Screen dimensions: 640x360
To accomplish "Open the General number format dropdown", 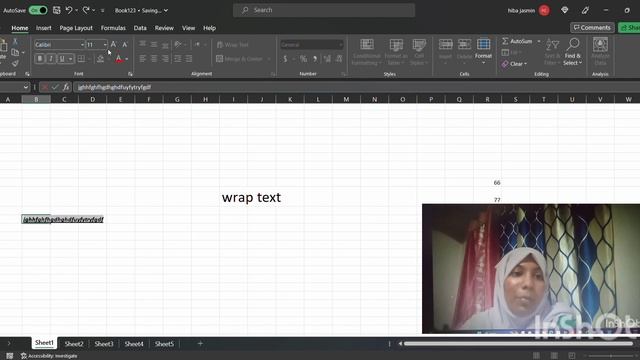I will [x=340, y=44].
